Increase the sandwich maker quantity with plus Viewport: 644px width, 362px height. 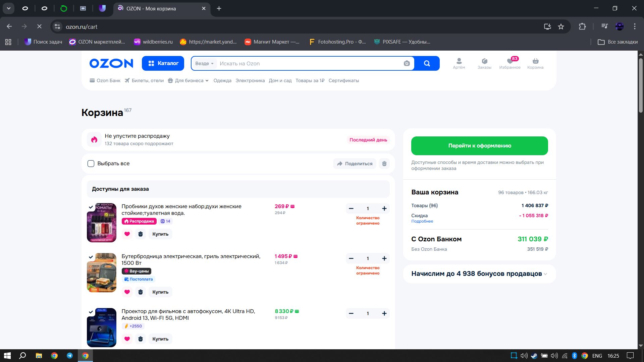pyautogui.click(x=384, y=258)
